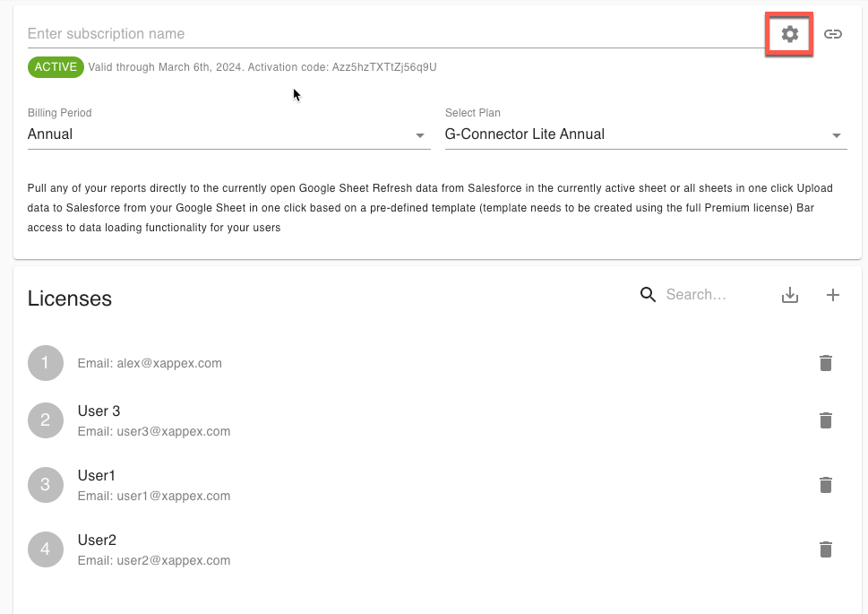Click the green ACTIVE status badge
This screenshot has height=614, width=868.
point(56,67)
